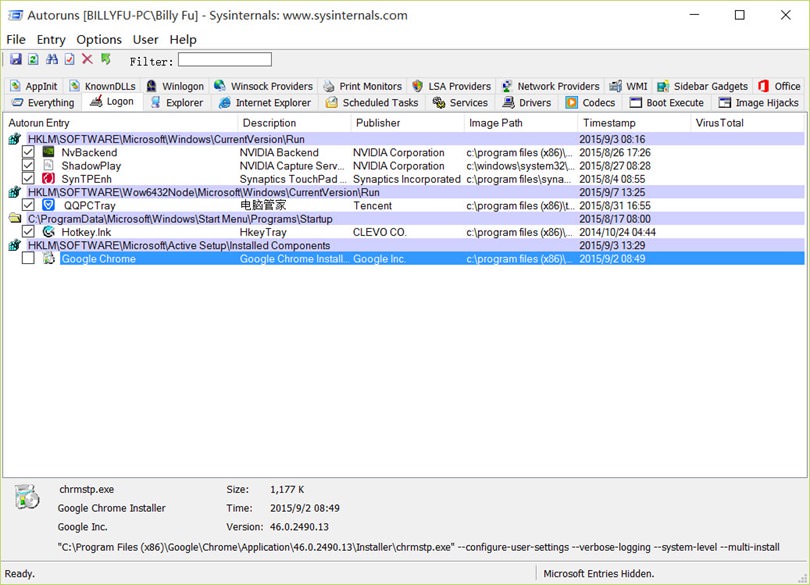
Task: Sort by the Image Path column header
Action: pos(521,123)
